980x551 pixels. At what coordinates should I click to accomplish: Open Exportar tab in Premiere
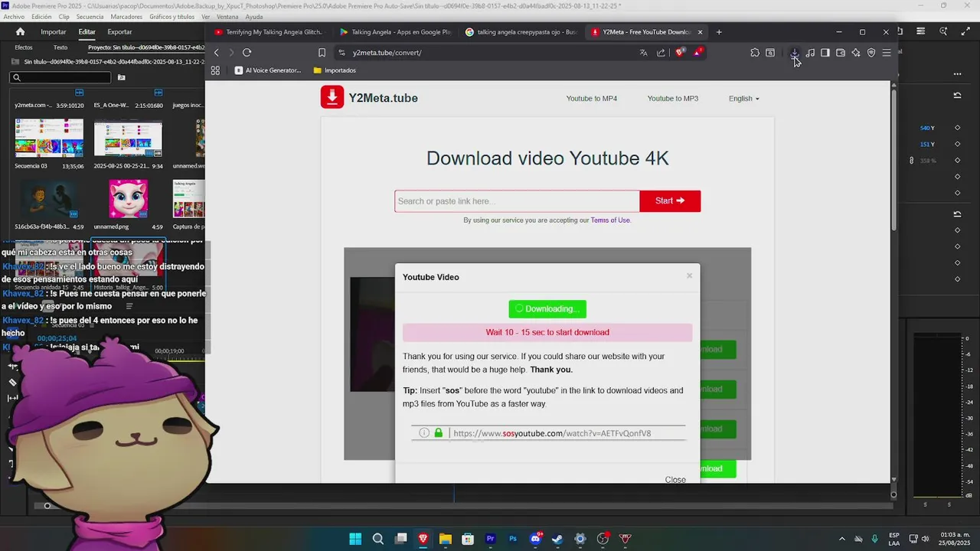point(119,32)
